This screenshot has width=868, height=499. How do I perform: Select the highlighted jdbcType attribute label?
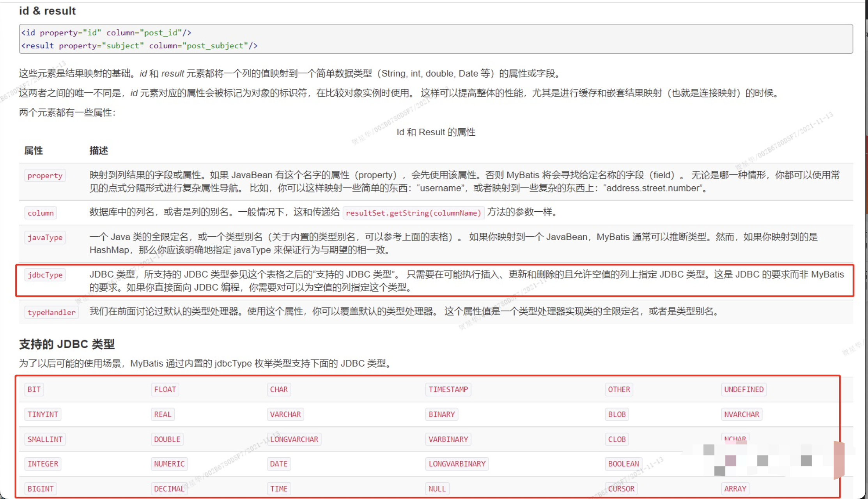pyautogui.click(x=45, y=275)
